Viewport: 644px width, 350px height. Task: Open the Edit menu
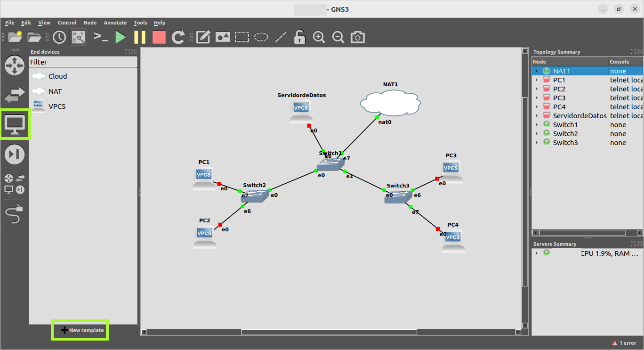(x=26, y=23)
